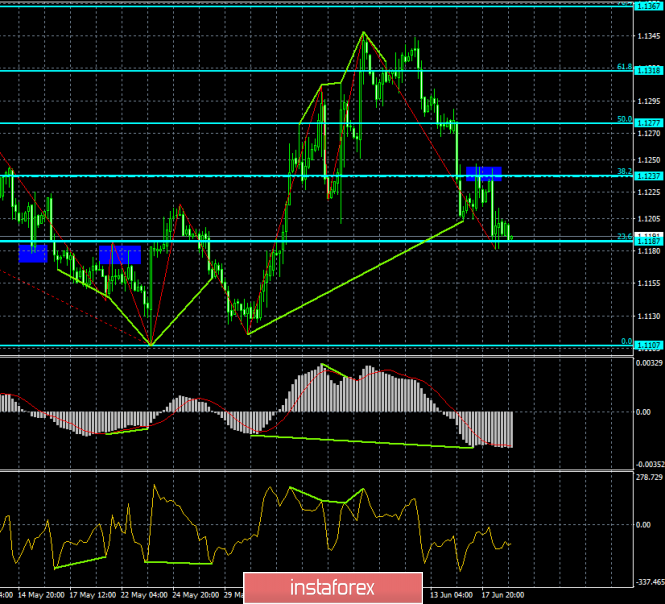Viewport: 665px width, 604px height.
Task: Click the CCI scale value 278.729
Action: point(649,477)
